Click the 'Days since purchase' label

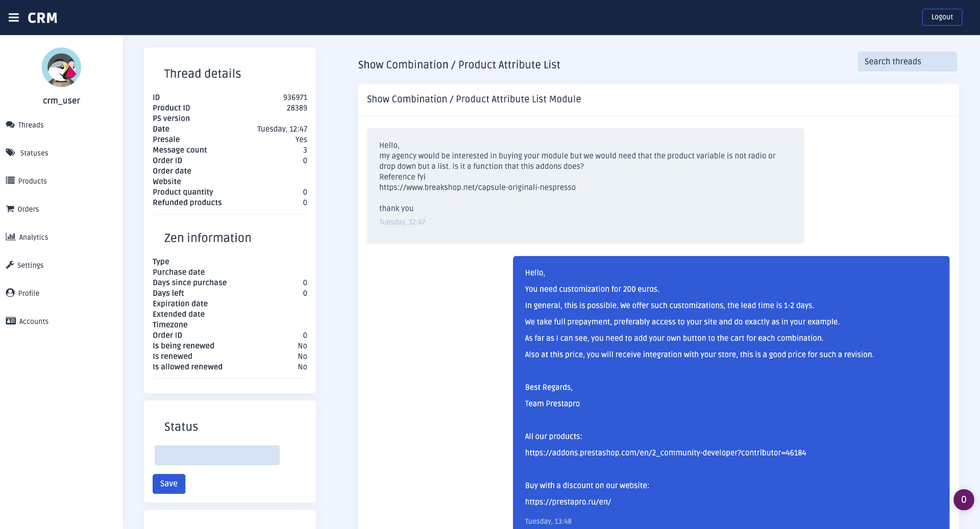189,283
